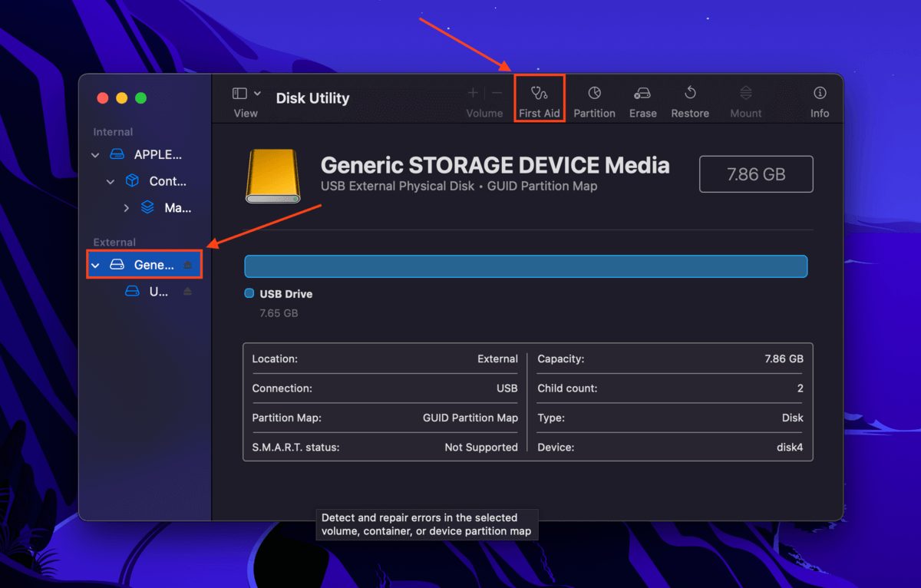Eject the U... USB volume
Screen dimensions: 921x588
pyautogui.click(x=188, y=292)
